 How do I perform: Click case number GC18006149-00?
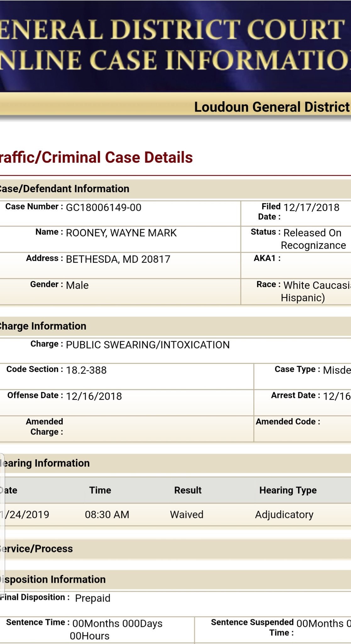103,208
